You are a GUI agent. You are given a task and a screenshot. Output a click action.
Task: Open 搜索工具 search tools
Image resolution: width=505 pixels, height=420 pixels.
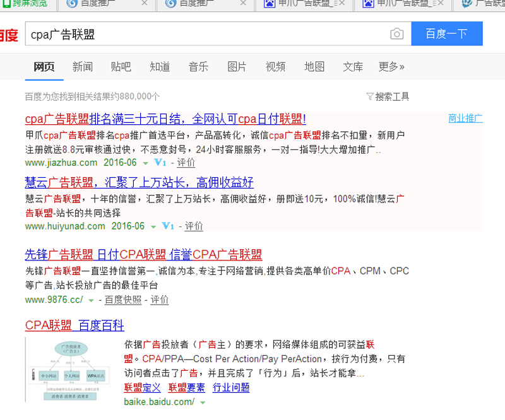[392, 96]
